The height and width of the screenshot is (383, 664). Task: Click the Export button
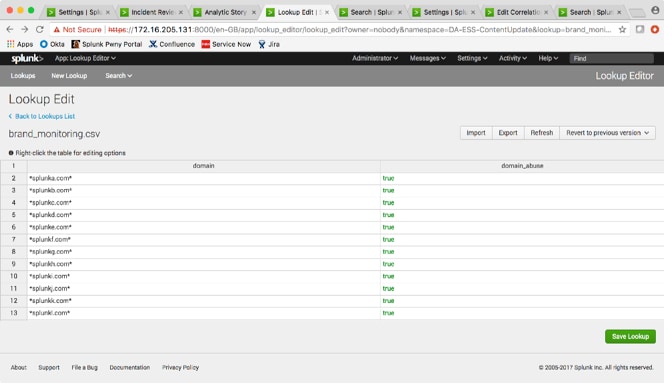pos(508,133)
